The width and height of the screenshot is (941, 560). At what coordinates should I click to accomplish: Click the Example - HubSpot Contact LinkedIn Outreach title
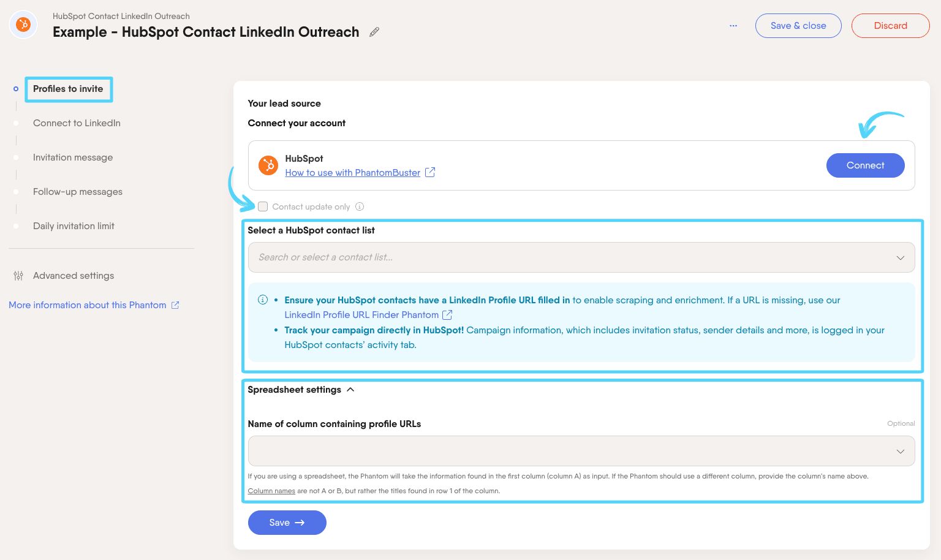206,32
